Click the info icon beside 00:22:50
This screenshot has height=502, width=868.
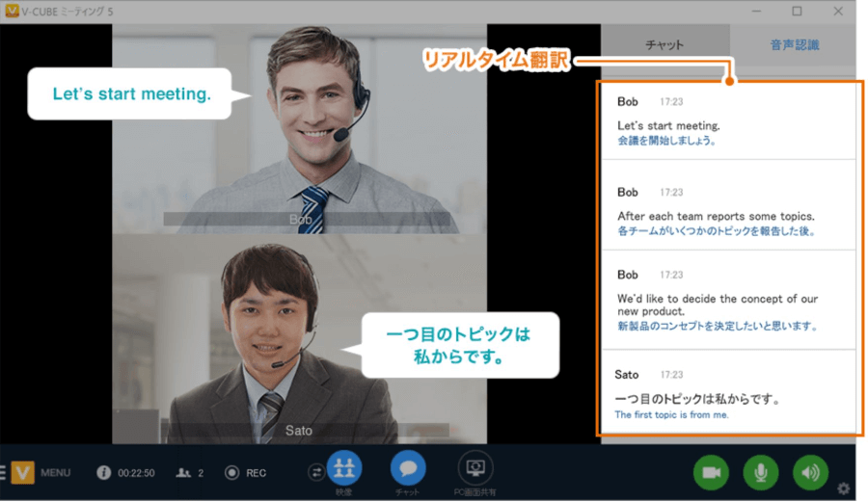[x=103, y=473]
